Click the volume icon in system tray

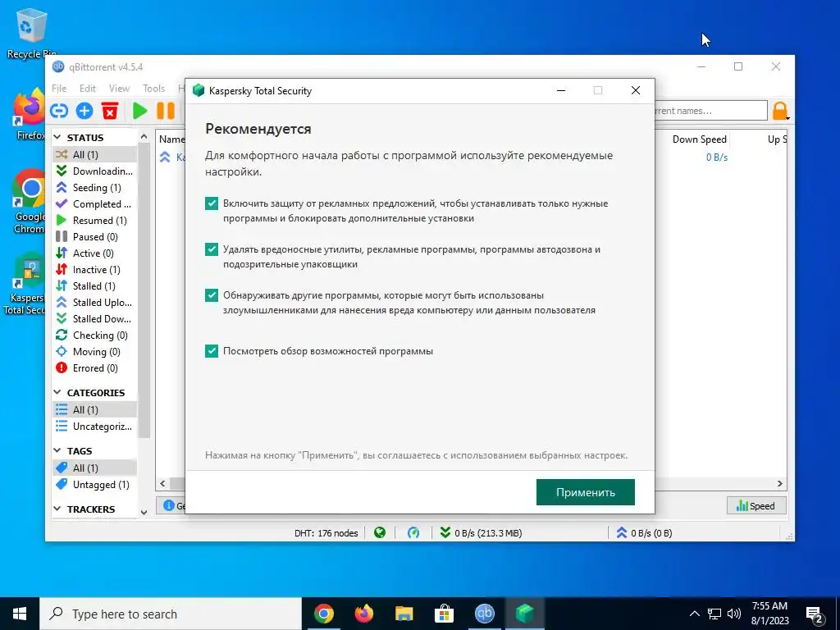734,614
